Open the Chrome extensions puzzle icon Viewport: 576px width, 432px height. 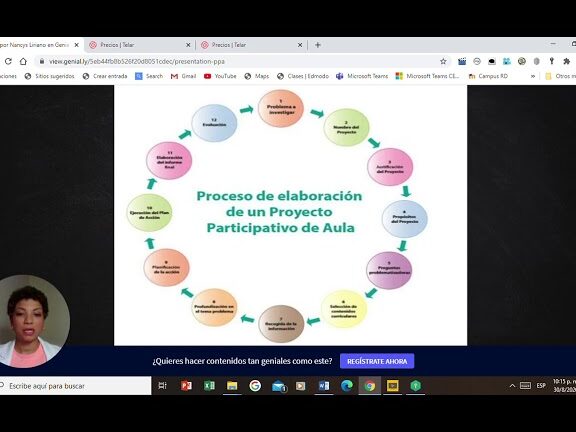pos(566,61)
